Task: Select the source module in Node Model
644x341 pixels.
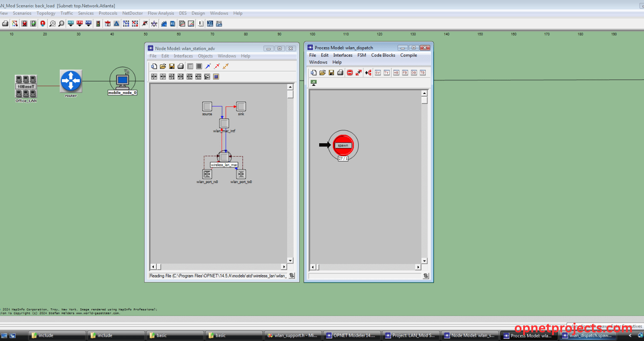Action: (x=207, y=106)
